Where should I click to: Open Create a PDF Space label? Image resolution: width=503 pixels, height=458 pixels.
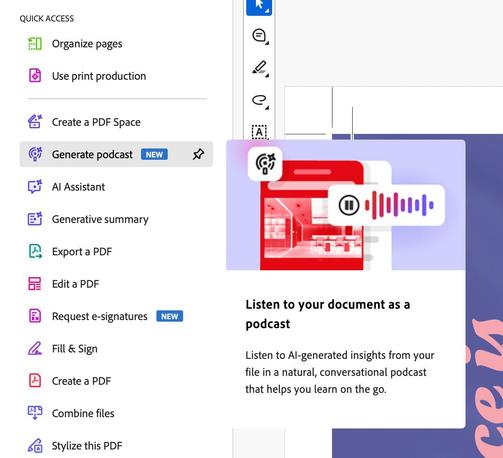point(96,122)
